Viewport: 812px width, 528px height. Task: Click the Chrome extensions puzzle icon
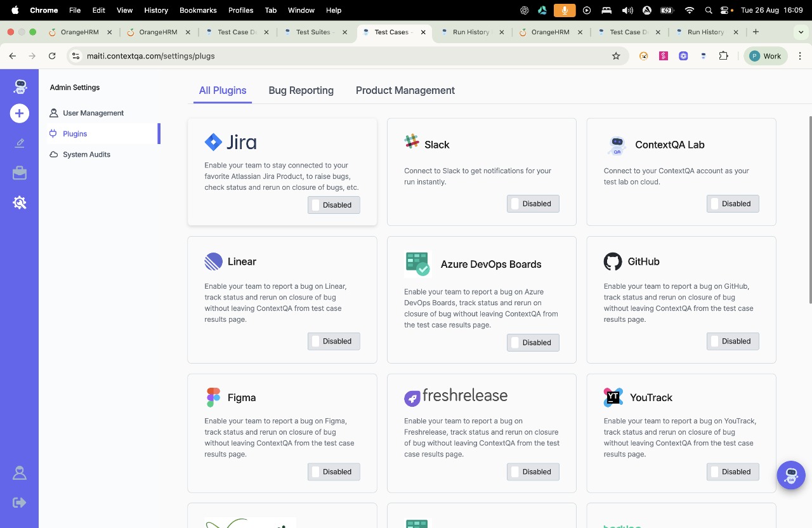pos(723,56)
